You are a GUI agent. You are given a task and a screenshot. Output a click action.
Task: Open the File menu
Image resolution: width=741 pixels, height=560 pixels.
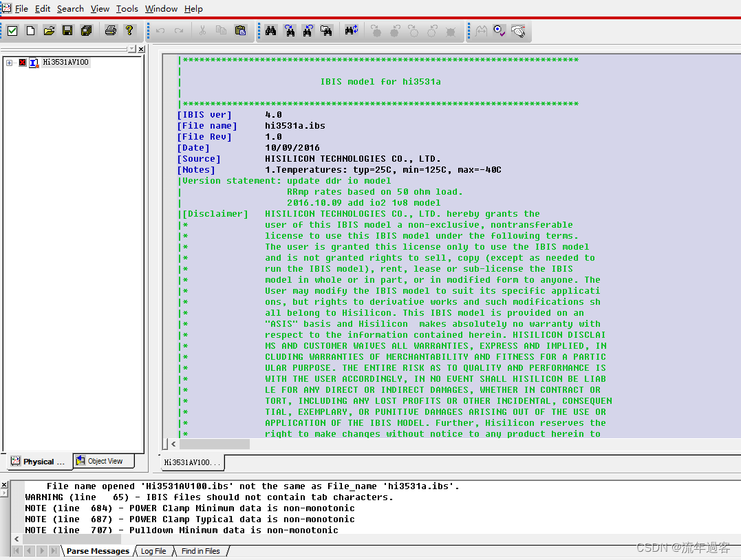pyautogui.click(x=21, y=8)
